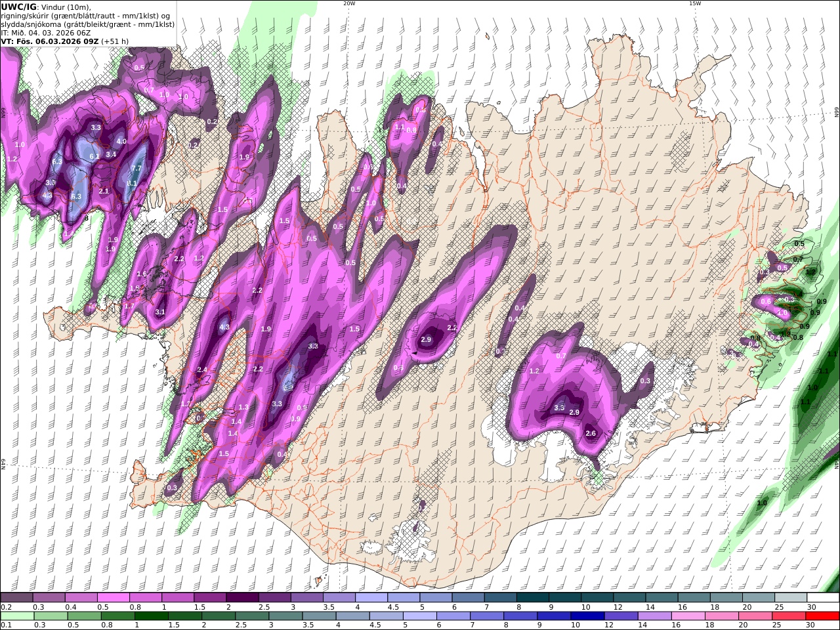Click the '2.6' value near the southeast glacier
The image size is (840, 630).
tap(591, 433)
